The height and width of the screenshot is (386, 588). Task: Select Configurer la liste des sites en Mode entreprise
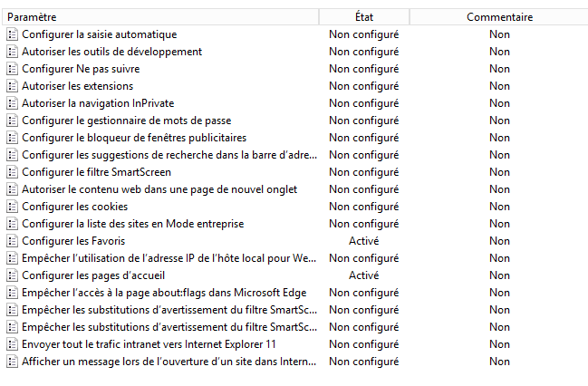pos(134,224)
